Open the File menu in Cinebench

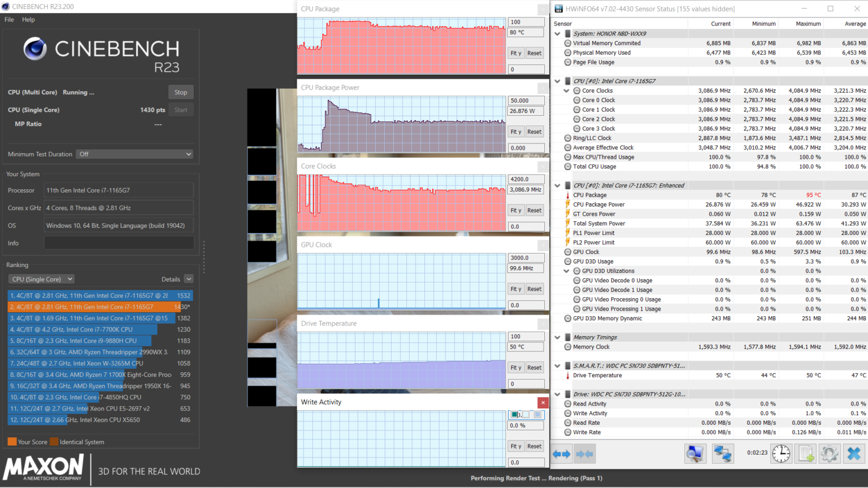coord(9,19)
